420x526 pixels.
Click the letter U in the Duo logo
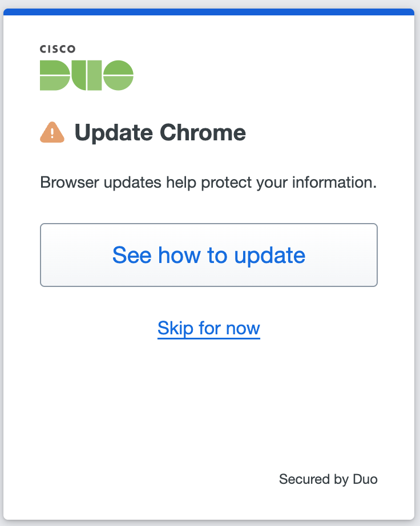click(x=87, y=75)
